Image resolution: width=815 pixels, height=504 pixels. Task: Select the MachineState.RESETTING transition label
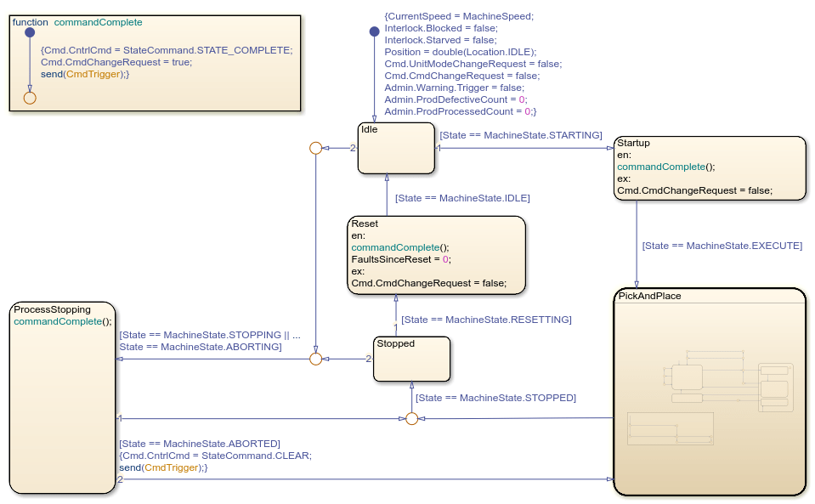click(x=486, y=320)
